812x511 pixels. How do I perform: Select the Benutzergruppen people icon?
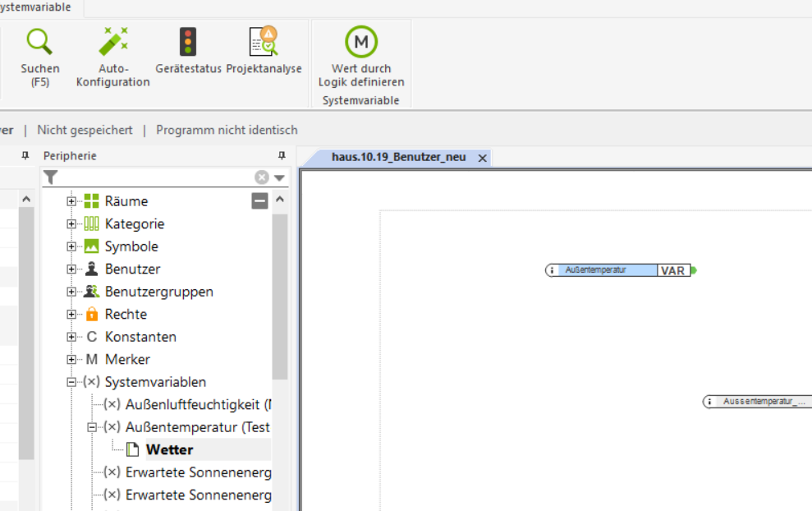92,292
